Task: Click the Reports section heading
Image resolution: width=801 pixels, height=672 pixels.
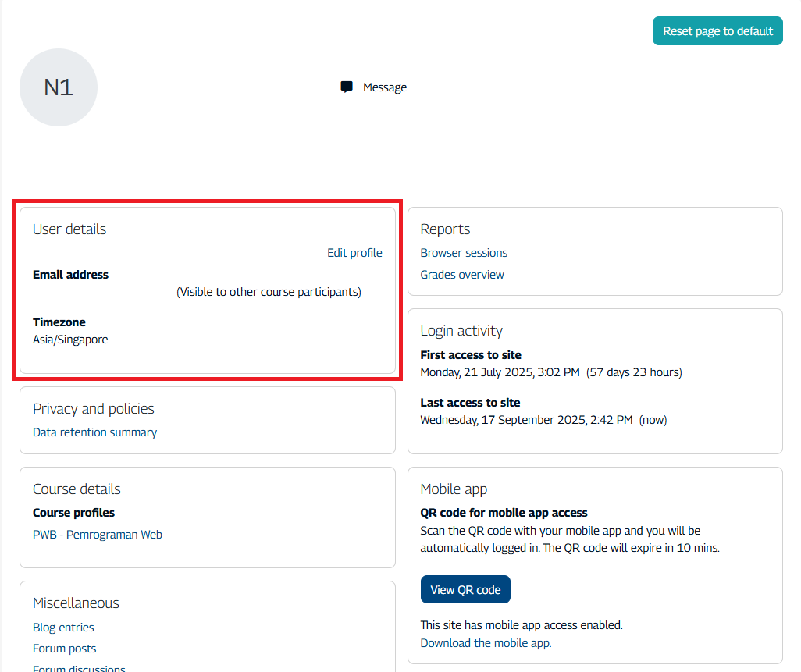Action: coord(445,229)
